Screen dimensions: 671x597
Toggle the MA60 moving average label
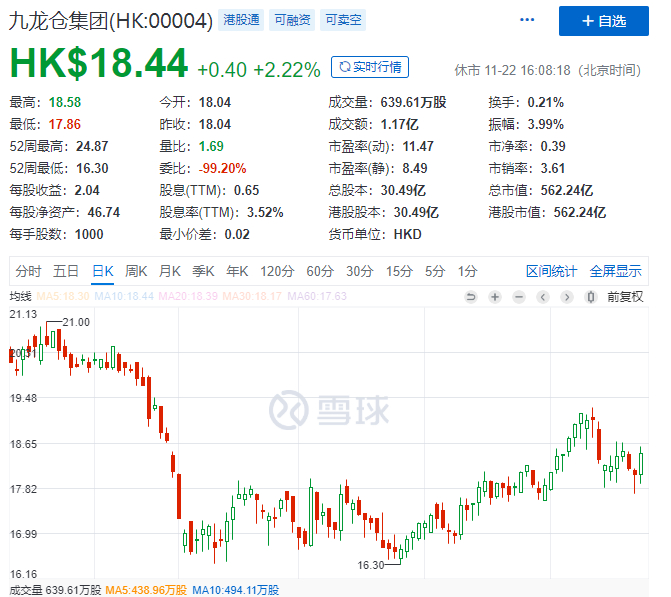pyautogui.click(x=317, y=296)
